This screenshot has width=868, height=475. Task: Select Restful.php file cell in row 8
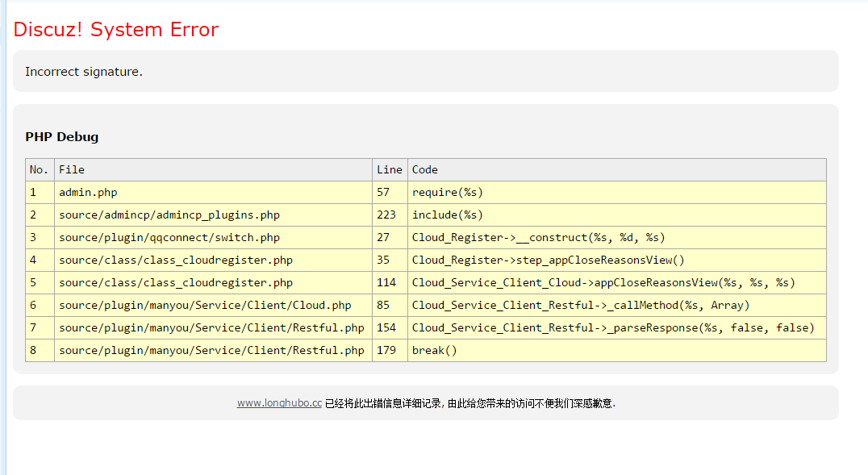coord(213,351)
